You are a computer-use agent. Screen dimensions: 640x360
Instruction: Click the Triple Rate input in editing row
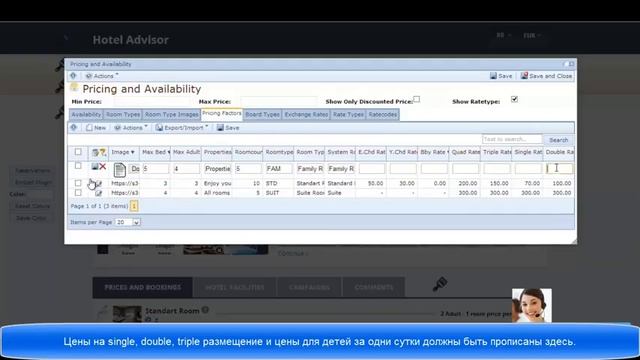(497, 169)
